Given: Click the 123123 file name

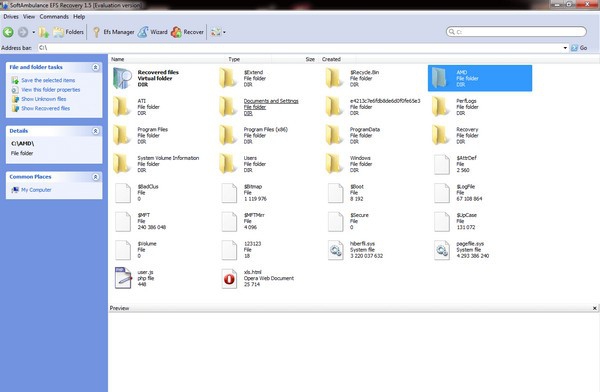Looking at the screenshot, I should coord(252,244).
